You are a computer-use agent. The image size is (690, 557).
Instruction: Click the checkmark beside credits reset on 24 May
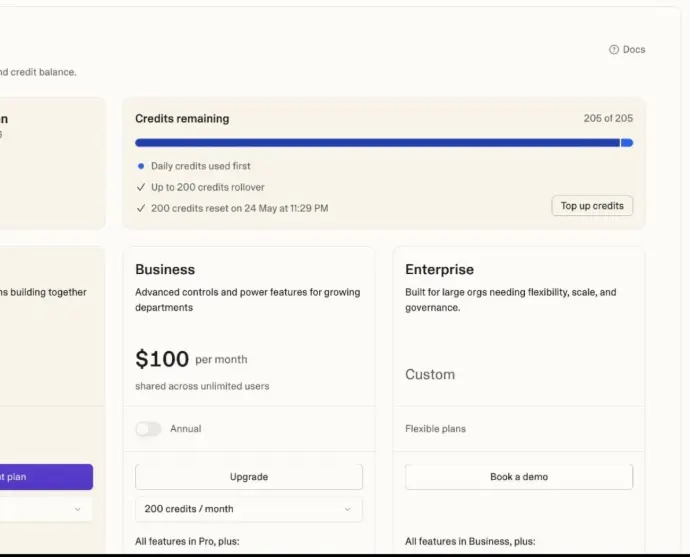(x=141, y=208)
